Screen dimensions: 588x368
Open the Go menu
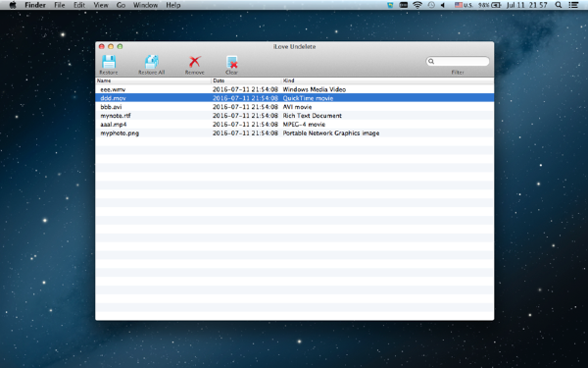pyautogui.click(x=121, y=5)
